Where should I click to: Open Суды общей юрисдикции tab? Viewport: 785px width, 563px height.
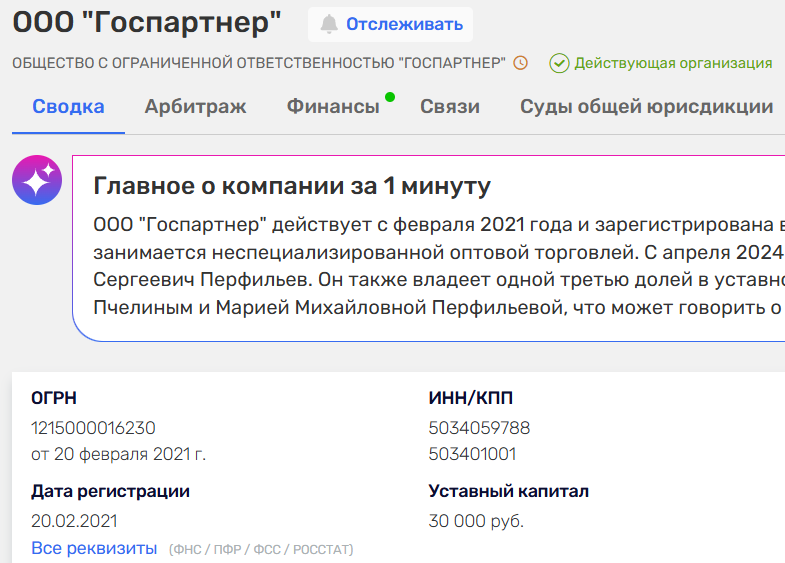tap(646, 107)
